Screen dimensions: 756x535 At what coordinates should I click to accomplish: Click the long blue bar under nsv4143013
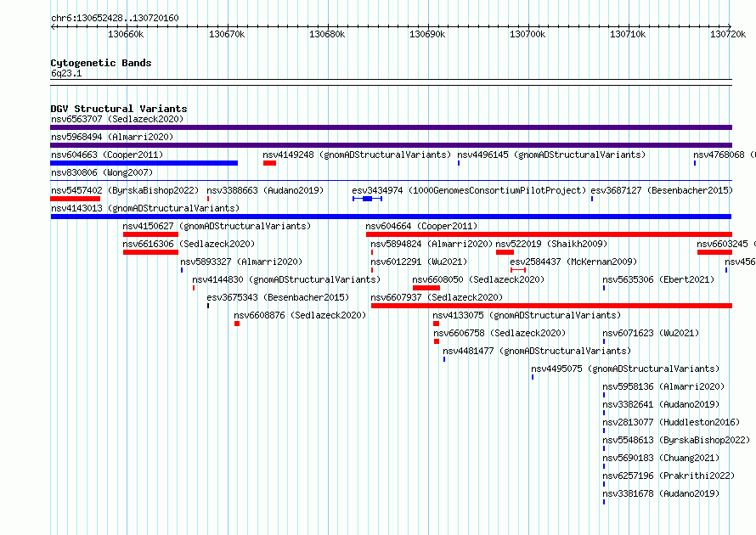pos(391,217)
